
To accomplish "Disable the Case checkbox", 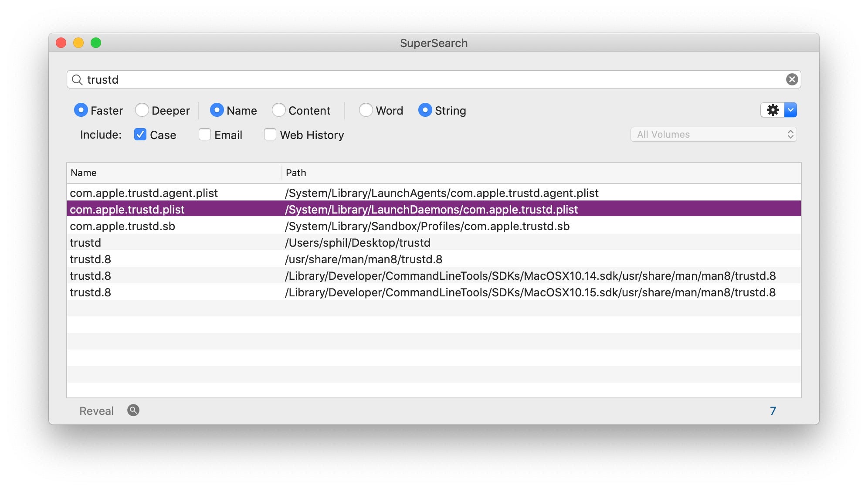I will click(140, 135).
